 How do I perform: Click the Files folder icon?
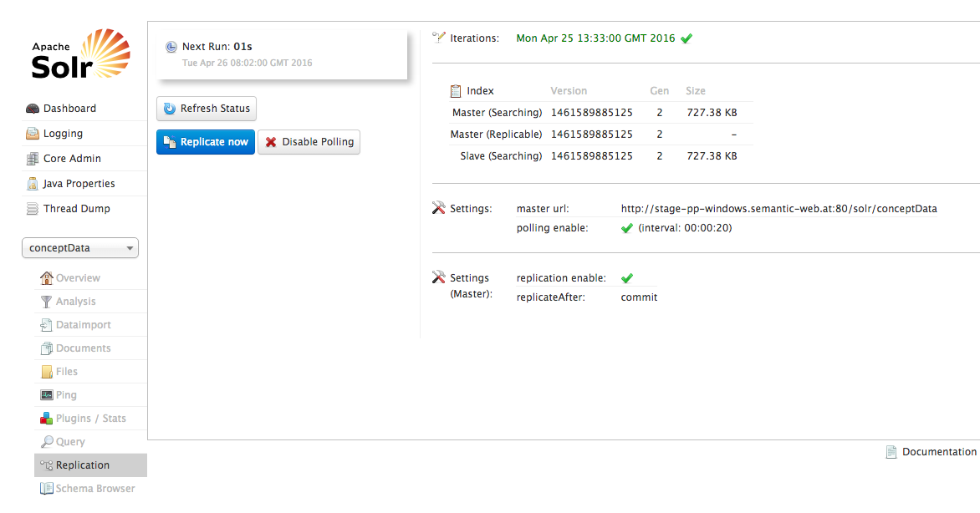(x=47, y=372)
